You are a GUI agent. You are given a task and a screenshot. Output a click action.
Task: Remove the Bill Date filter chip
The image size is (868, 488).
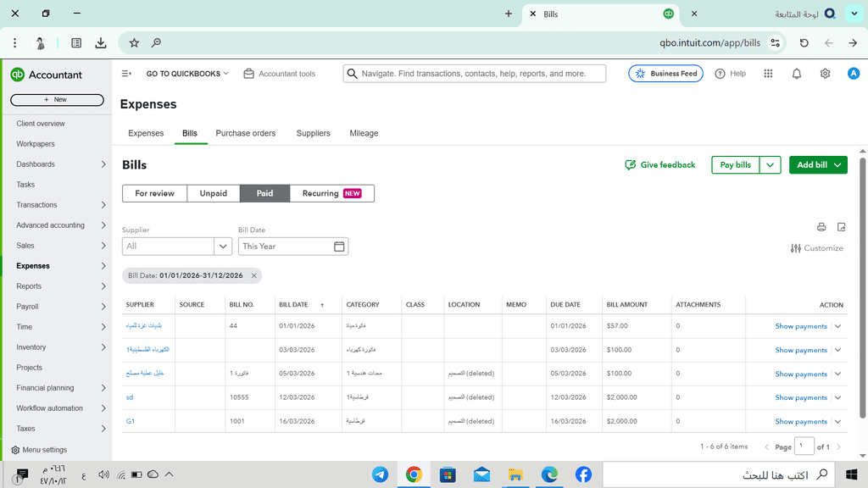[253, 275]
